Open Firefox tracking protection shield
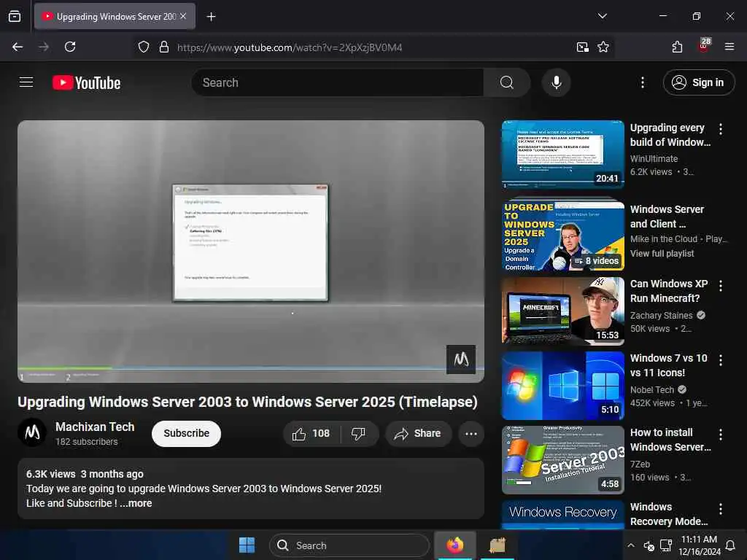The width and height of the screenshot is (747, 560). coord(144,47)
